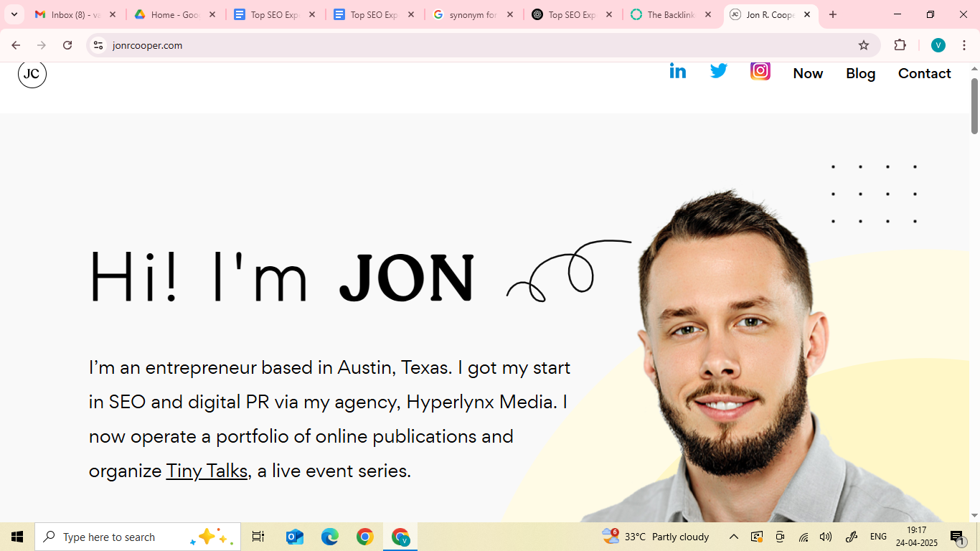Open the Now page link
The height and width of the screenshot is (551, 980).
(x=808, y=73)
